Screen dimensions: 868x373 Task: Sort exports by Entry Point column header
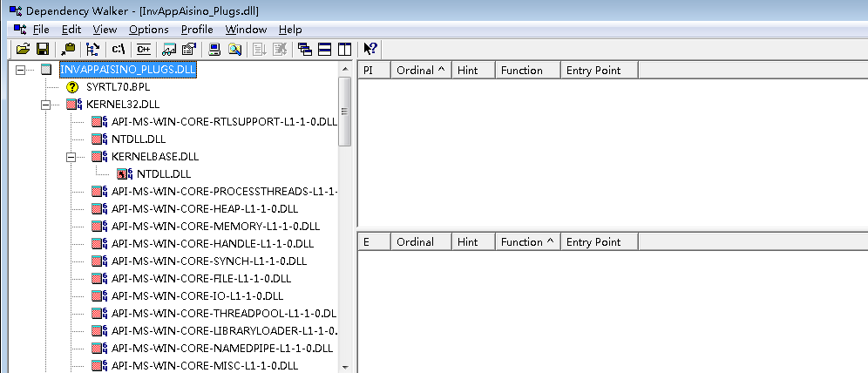(600, 242)
